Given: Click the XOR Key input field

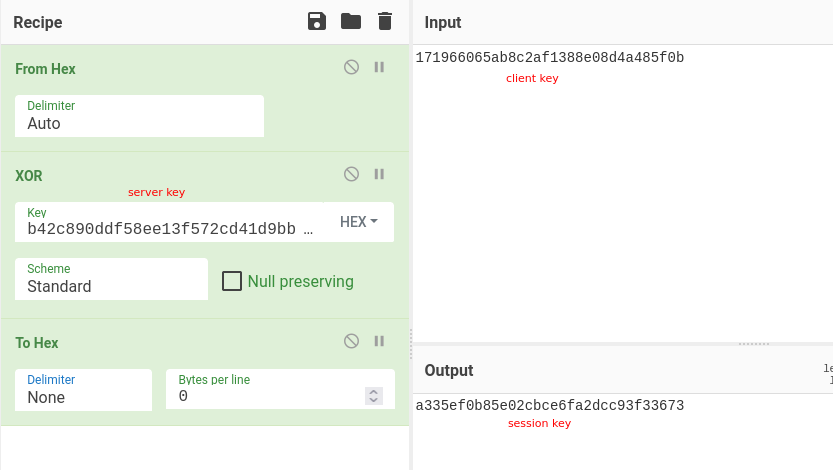Looking at the screenshot, I should click(170, 229).
